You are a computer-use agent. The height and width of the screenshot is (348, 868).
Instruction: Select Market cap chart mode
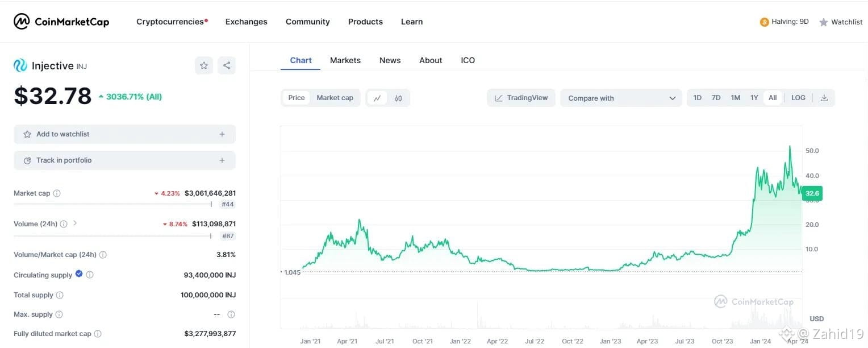[x=335, y=98]
